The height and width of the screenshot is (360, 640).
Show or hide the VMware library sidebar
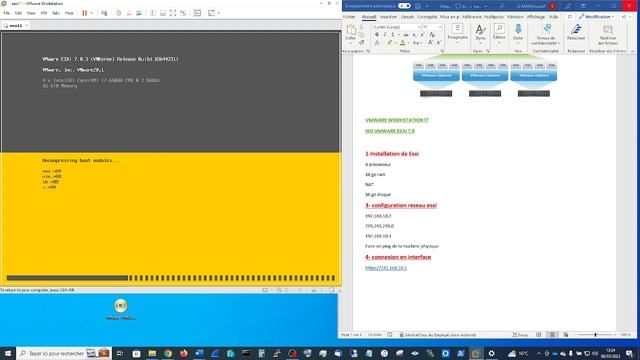pyautogui.click(x=153, y=13)
